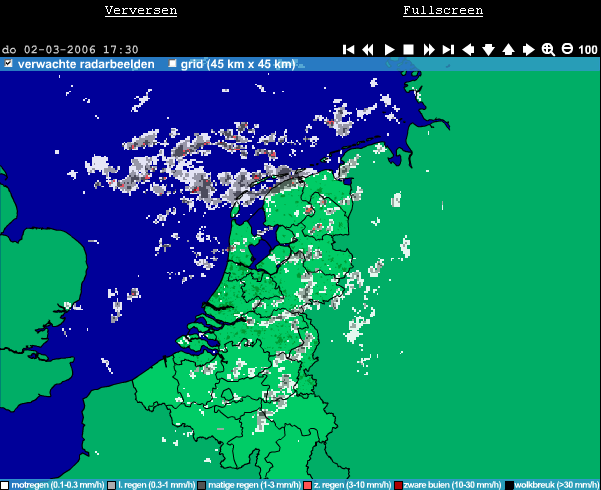
Task: Jump to first radar frame
Action: (x=348, y=49)
